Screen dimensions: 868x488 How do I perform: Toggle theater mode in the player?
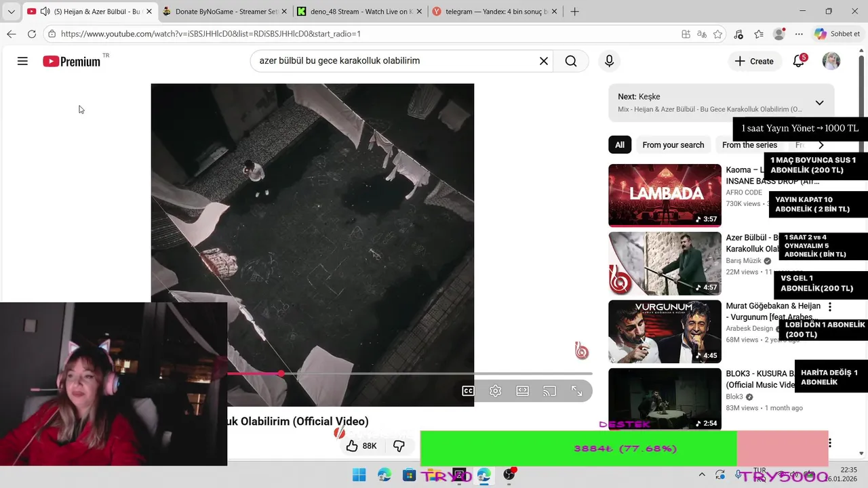[x=522, y=391]
